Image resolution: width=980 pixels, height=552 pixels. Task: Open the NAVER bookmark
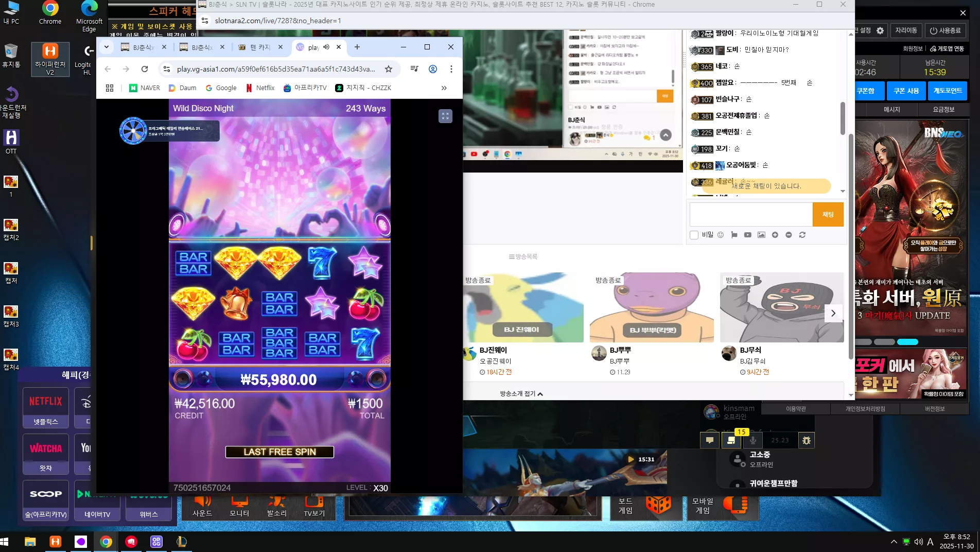[x=145, y=88]
